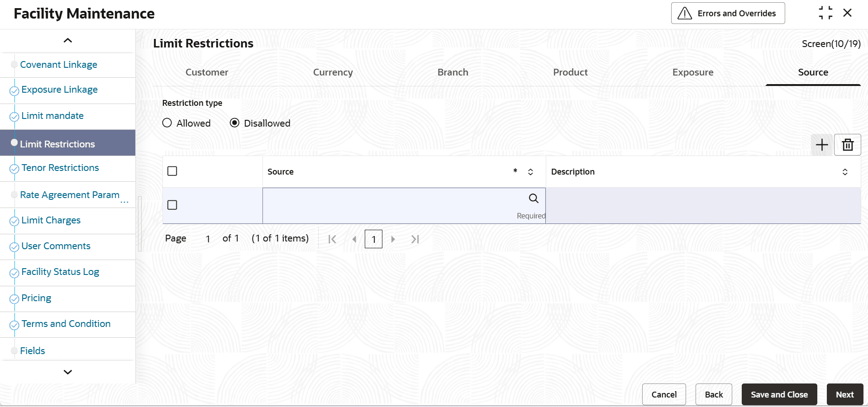Tick the select-all checkbox in the table header
Viewport: 868px width, 407px height.
tap(172, 171)
